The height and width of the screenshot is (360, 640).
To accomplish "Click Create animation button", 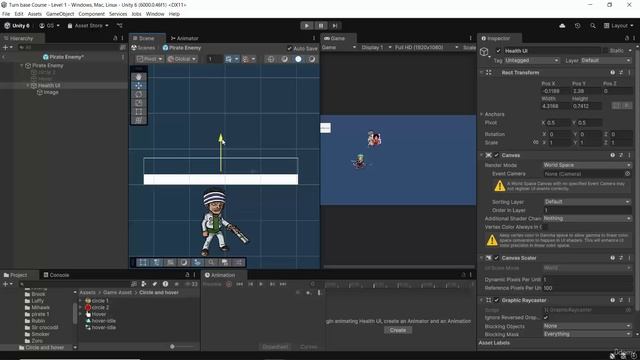I will pyautogui.click(x=398, y=330).
